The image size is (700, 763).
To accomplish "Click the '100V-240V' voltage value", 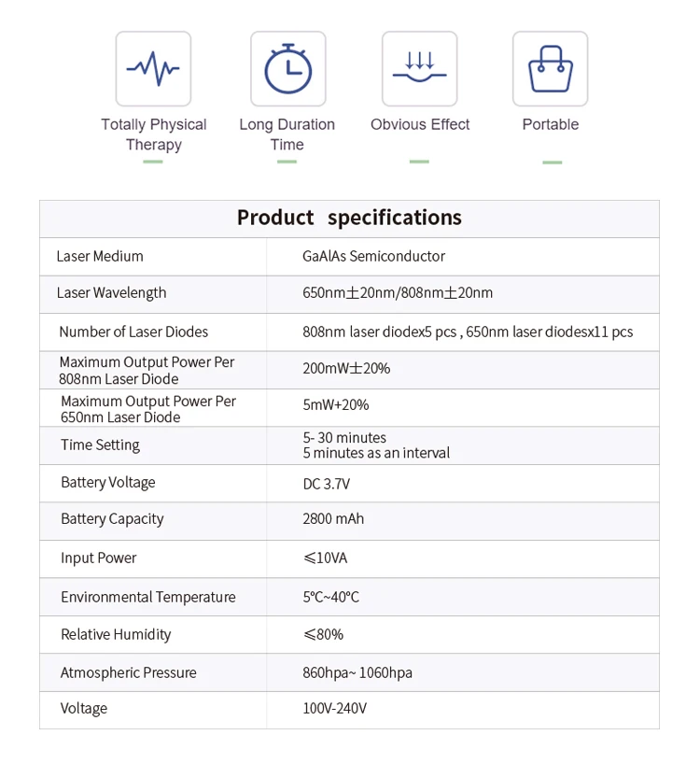I will coord(334,709).
